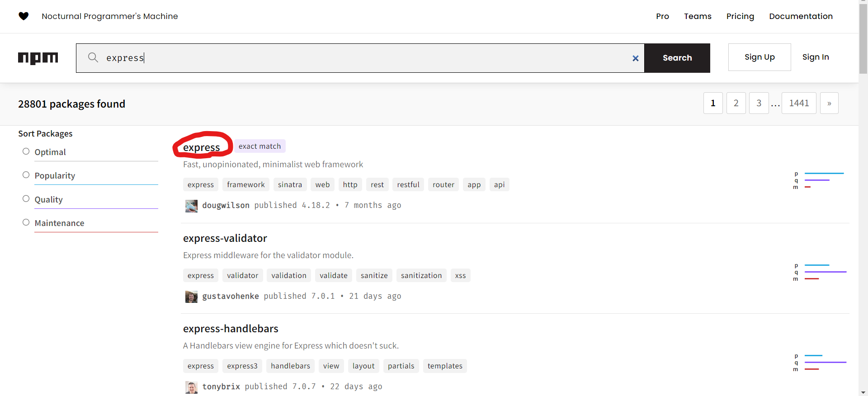Screen dimensions: 868x396
Task: Click the http keyword tag
Action: [x=350, y=184]
